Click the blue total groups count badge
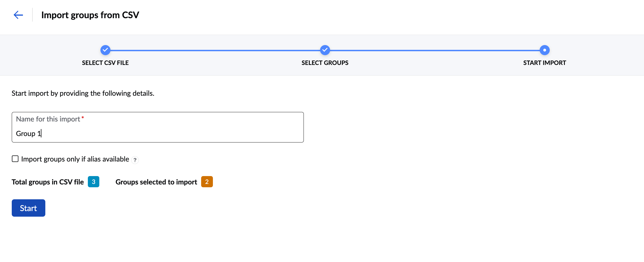Viewport: 644px width, 262px height. 93,182
